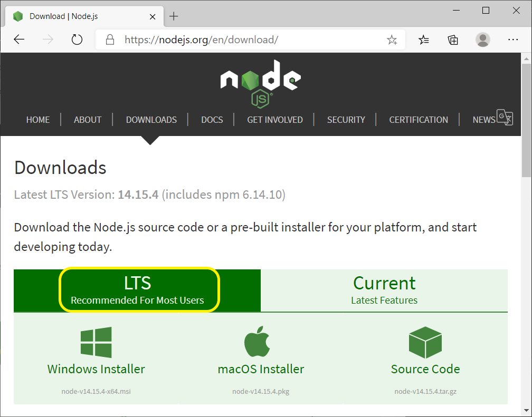Viewport: 532px width, 417px height.
Task: Select DOWNLOADS in the navigation bar
Action: [151, 120]
